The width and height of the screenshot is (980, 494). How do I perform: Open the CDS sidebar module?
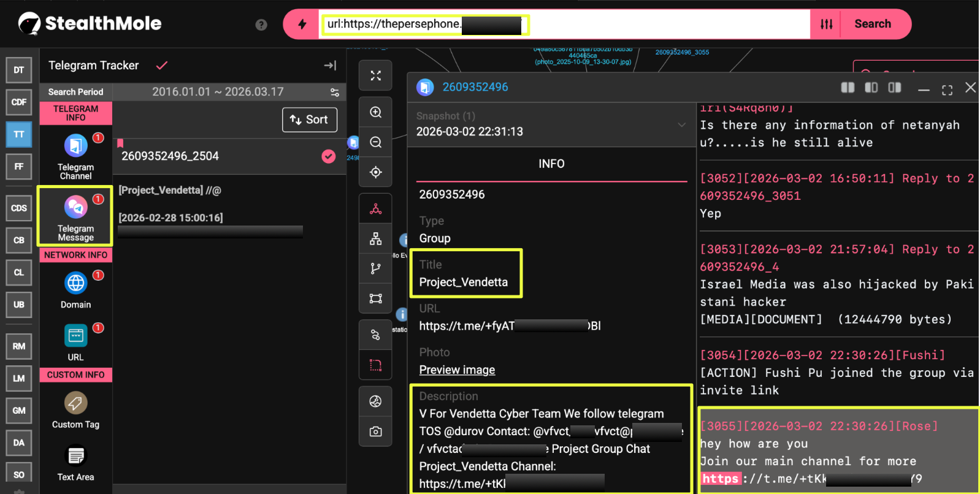tap(19, 208)
